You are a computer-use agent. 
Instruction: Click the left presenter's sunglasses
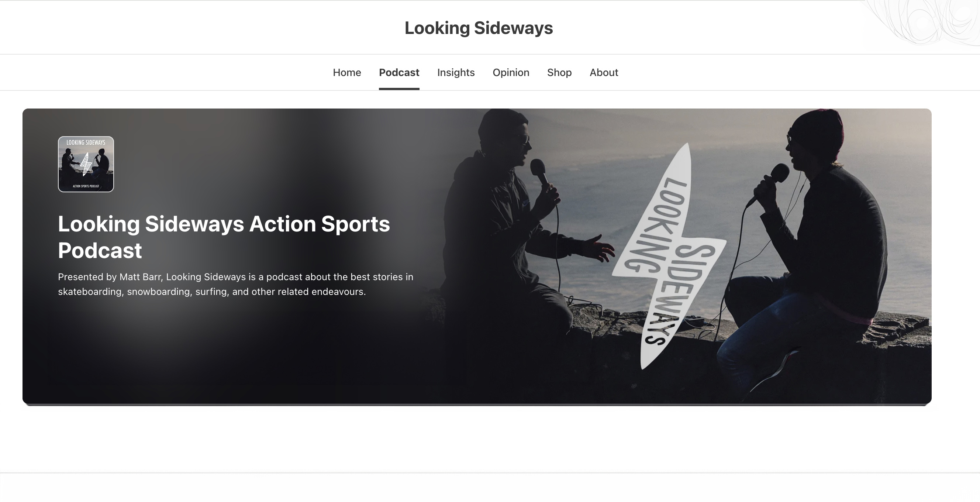click(x=523, y=139)
